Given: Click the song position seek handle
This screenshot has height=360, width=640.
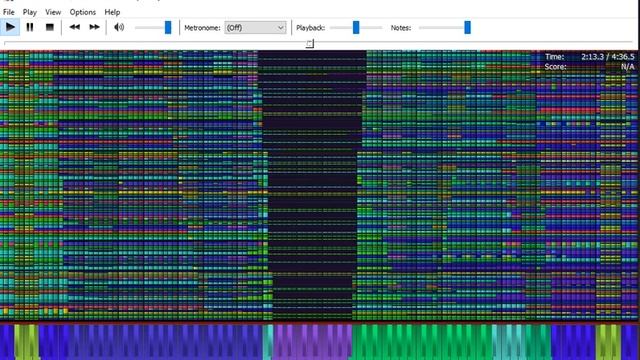Looking at the screenshot, I should tap(310, 43).
